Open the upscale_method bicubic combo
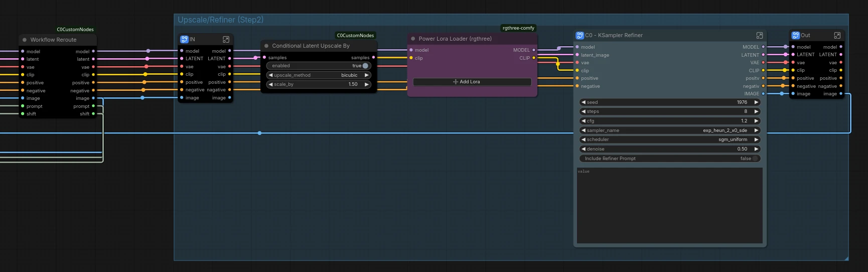 319,75
